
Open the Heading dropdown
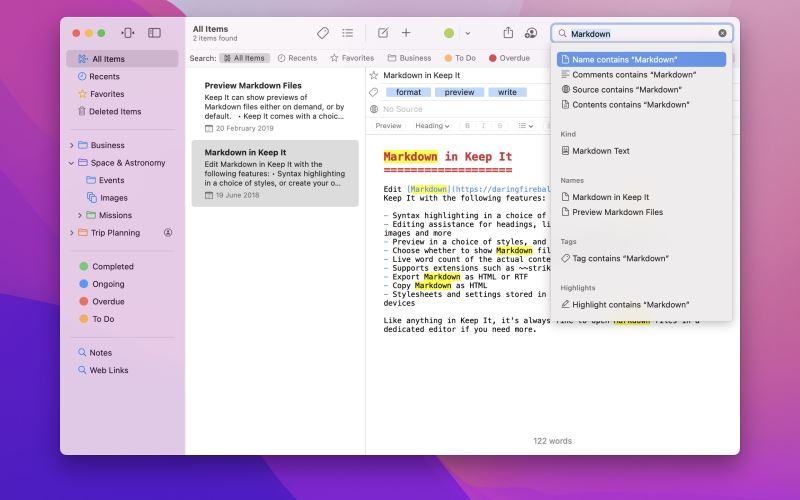click(x=432, y=126)
